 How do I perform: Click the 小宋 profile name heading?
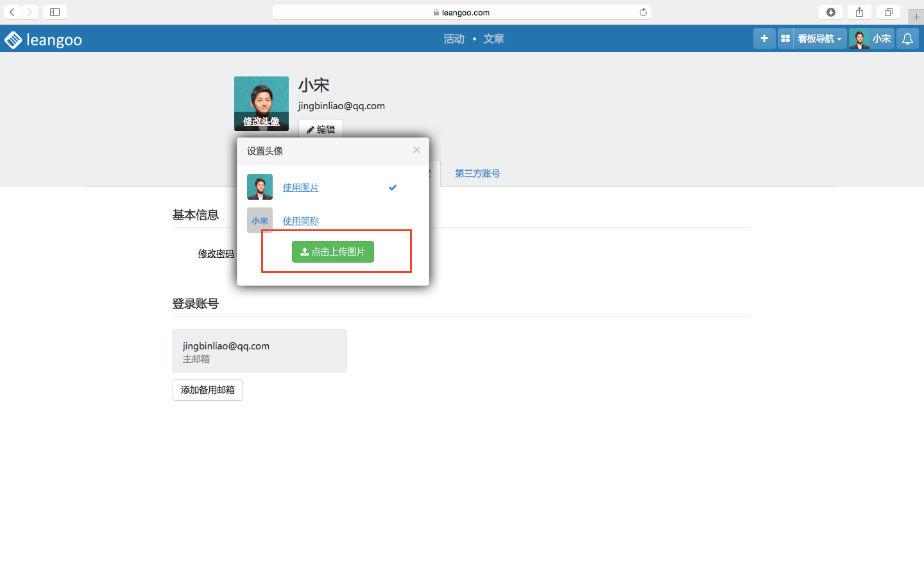(x=314, y=85)
